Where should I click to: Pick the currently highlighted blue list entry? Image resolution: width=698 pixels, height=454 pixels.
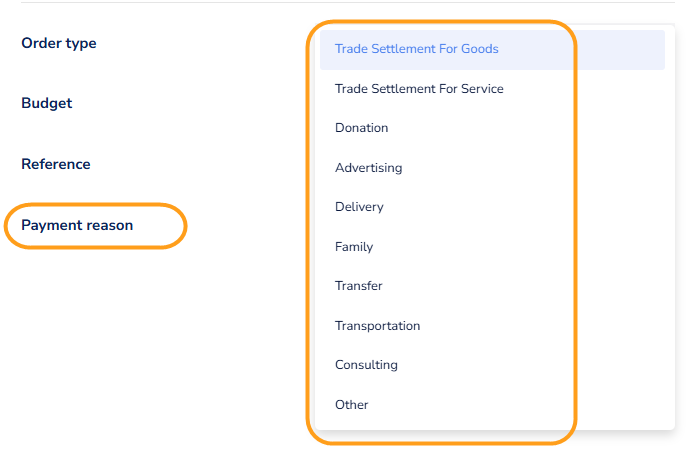click(x=417, y=49)
